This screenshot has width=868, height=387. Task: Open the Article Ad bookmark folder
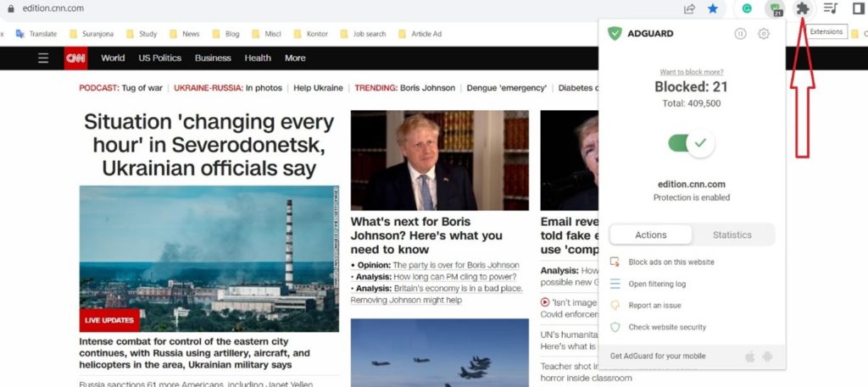pos(420,34)
